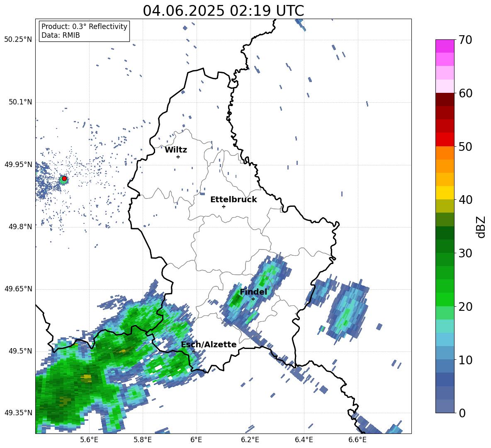The width and height of the screenshot is (491, 448).
Task: Click the 6.2°E longitude label
Action: point(250,440)
